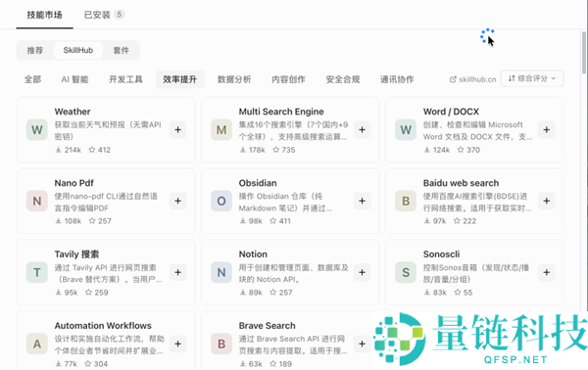
Task: Click the Obsidian O avatar icon
Action: pyautogui.click(x=221, y=201)
